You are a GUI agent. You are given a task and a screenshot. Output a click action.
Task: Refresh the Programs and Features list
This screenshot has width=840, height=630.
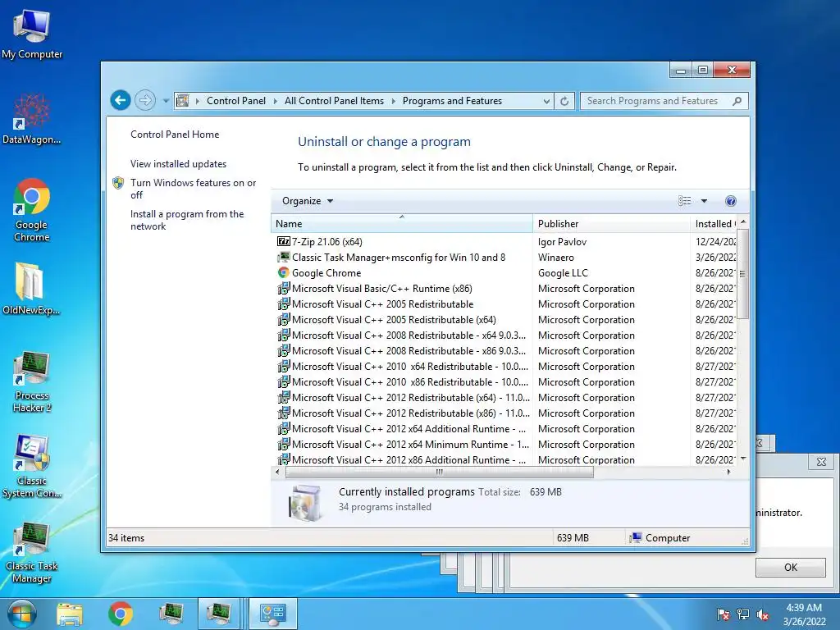[x=564, y=101]
